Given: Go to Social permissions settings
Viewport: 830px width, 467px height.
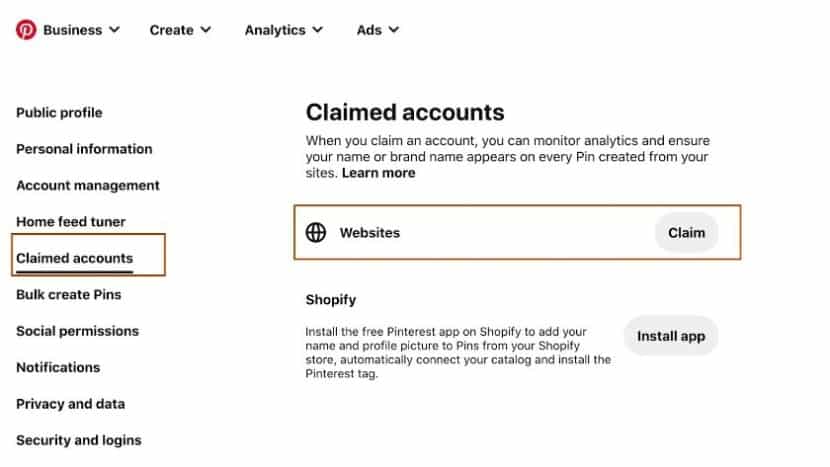Looking at the screenshot, I should click(77, 331).
